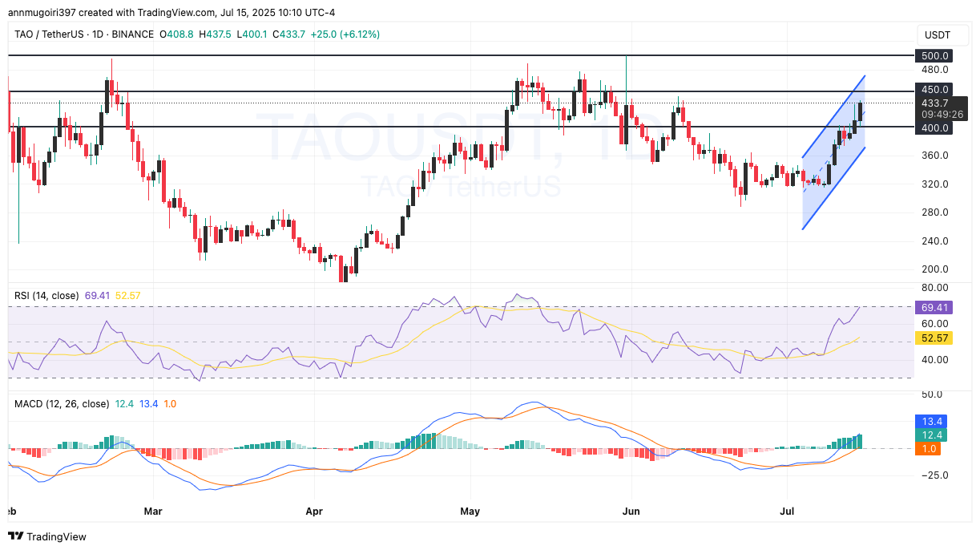Click the 360.0 price axis tick
Viewport: 980px width, 550px height.
tap(935, 155)
